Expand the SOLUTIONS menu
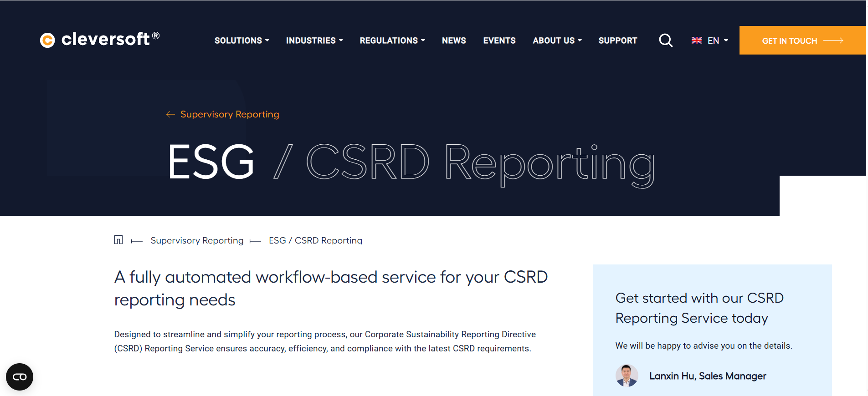This screenshot has height=396, width=868. (242, 41)
